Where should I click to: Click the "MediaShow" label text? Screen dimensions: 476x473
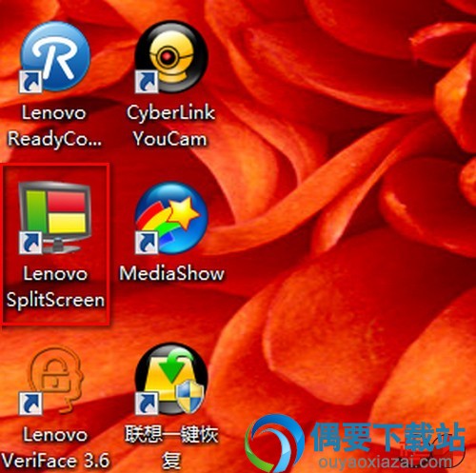pos(171,274)
